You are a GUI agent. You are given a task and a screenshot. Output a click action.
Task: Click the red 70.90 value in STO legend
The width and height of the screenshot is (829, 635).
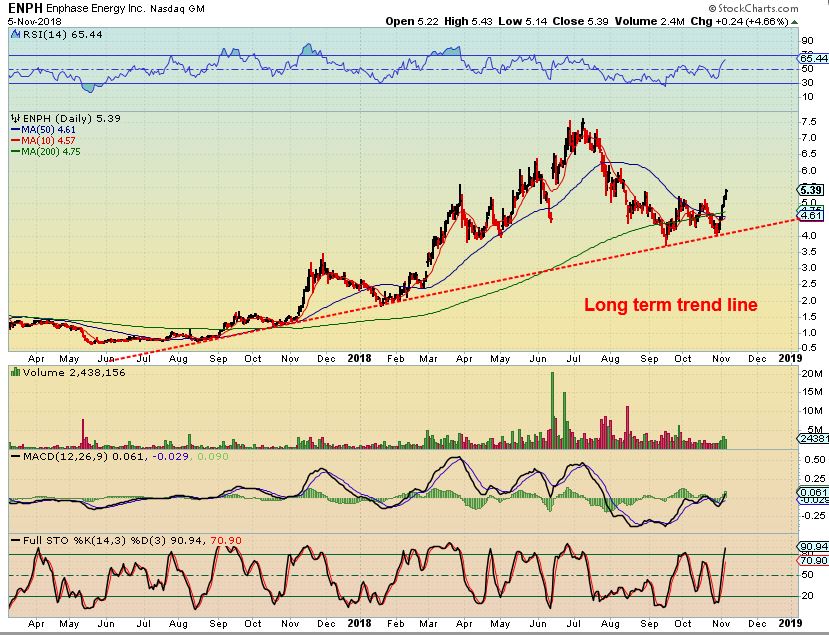click(x=226, y=540)
